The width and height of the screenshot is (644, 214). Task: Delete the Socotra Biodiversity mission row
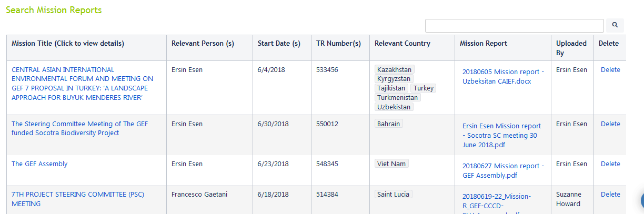[610, 124]
